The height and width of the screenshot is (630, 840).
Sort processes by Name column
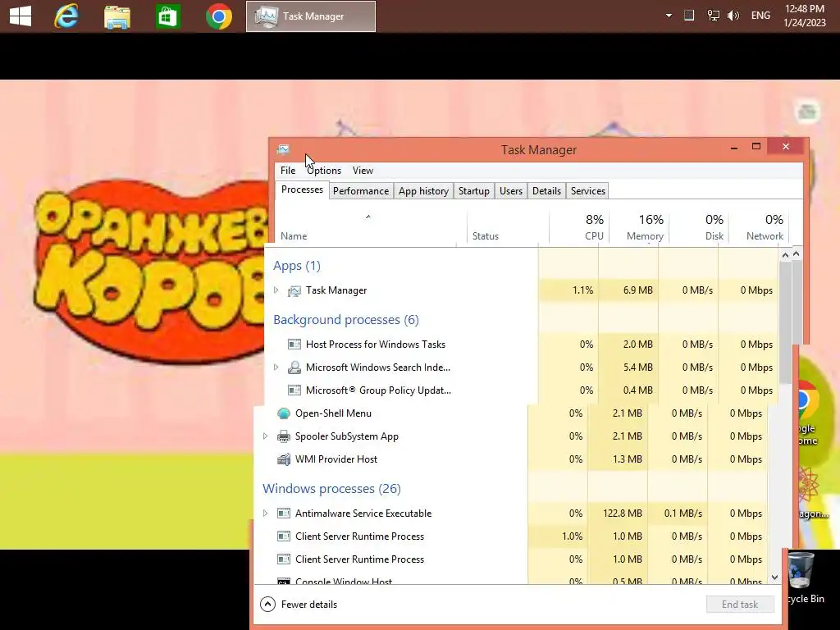(x=370, y=228)
